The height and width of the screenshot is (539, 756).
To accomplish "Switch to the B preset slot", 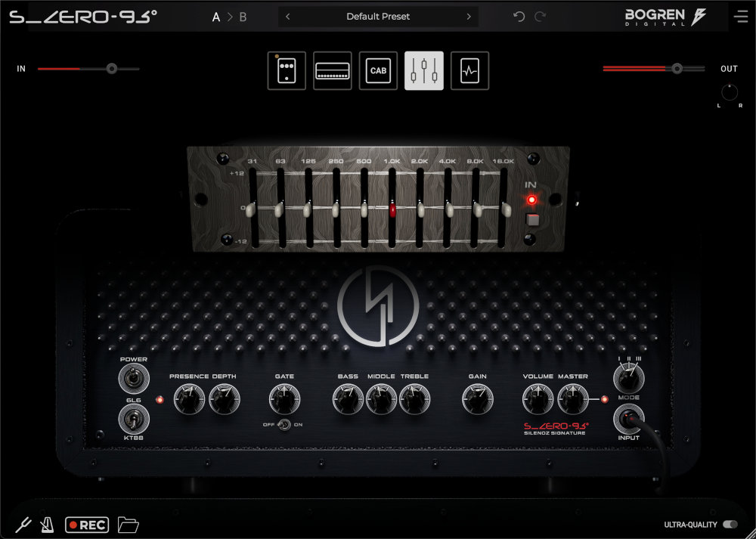I will point(243,17).
